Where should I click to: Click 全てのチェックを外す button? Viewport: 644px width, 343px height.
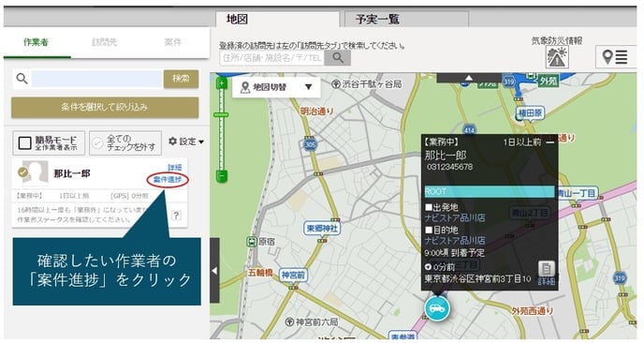point(125,142)
